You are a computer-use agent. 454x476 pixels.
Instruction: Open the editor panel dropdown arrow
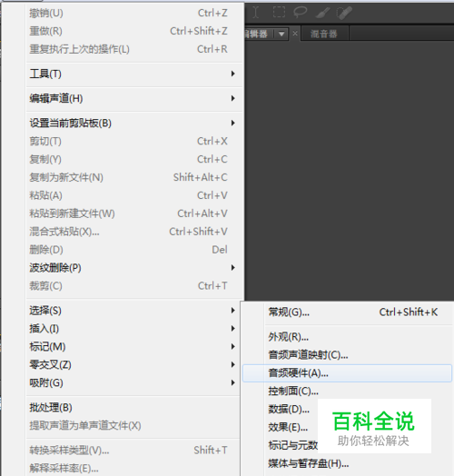pos(281,34)
